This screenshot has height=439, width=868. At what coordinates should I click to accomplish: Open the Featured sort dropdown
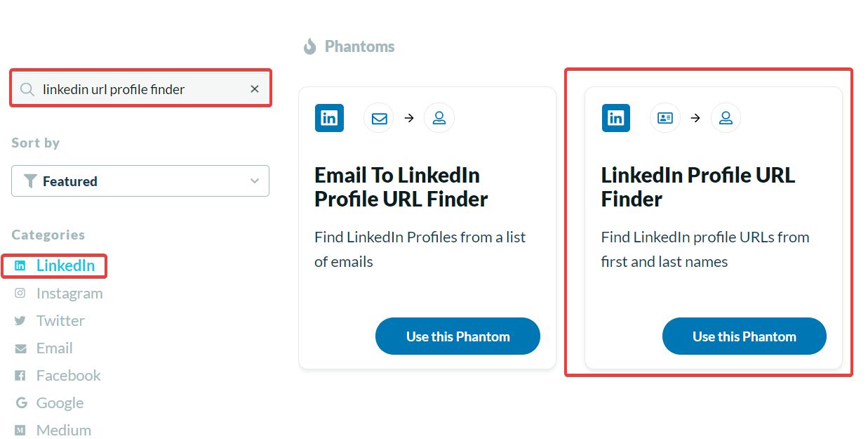140,181
